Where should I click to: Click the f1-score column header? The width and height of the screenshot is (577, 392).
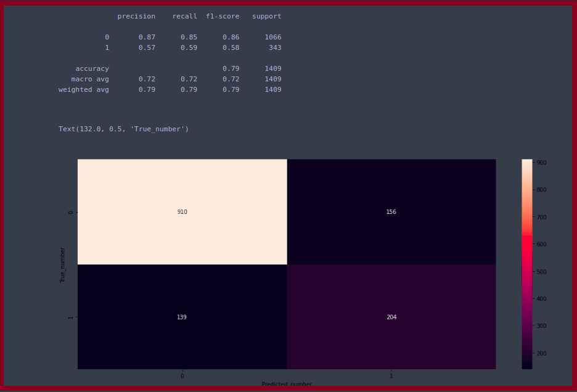point(223,16)
